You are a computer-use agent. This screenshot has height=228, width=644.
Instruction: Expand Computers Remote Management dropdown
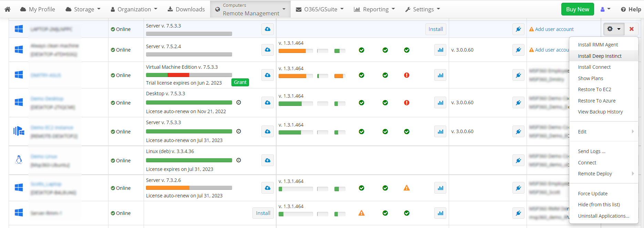[250, 9]
